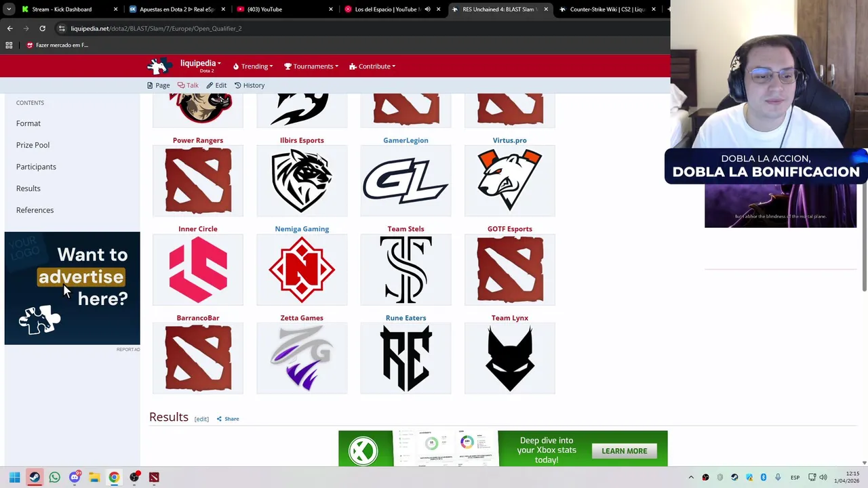Click the Liquipedia Dota 2 logo
Screen dimensions: 868x488
160,66
